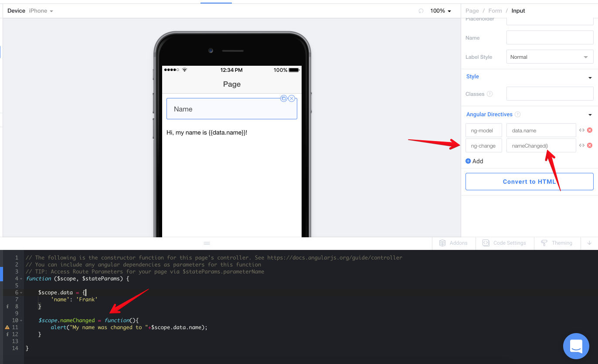This screenshot has width=598, height=364.
Task: Add a new Angular directive
Action: tap(474, 161)
